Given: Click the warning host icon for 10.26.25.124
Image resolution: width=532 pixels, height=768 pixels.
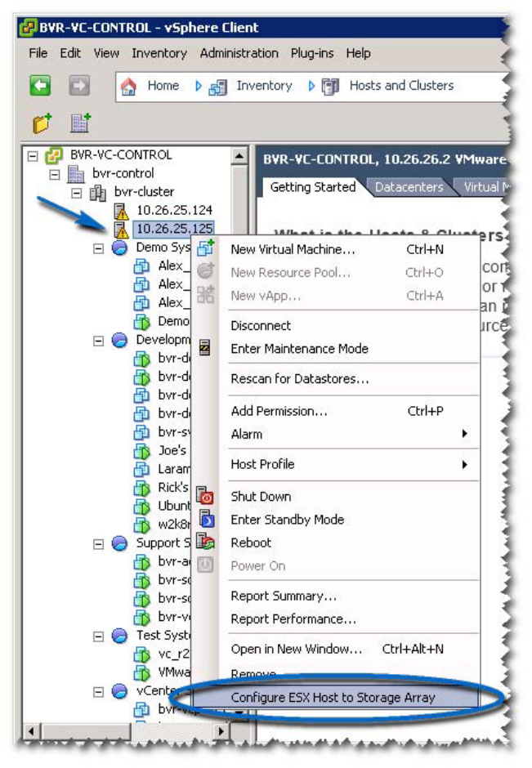Looking at the screenshot, I should click(x=120, y=211).
